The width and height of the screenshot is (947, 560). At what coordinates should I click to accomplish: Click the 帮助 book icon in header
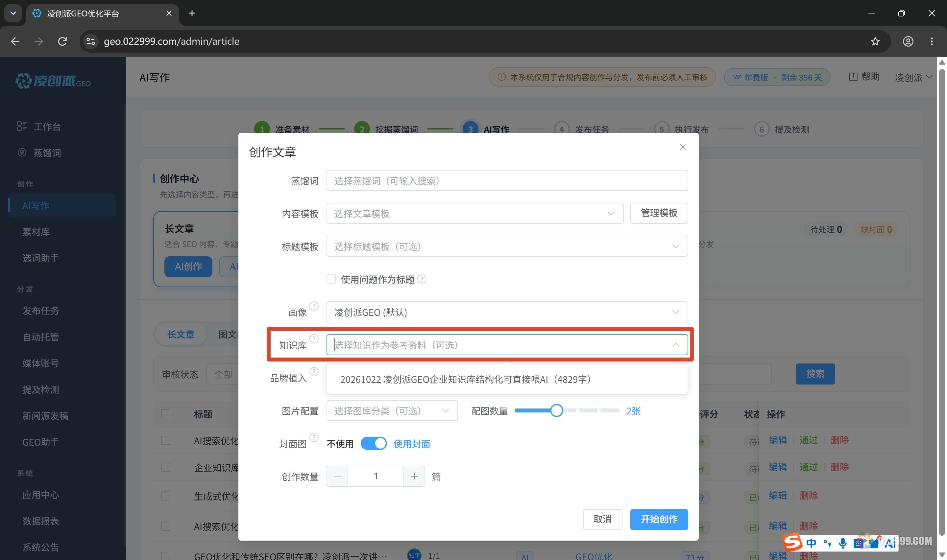853,77
